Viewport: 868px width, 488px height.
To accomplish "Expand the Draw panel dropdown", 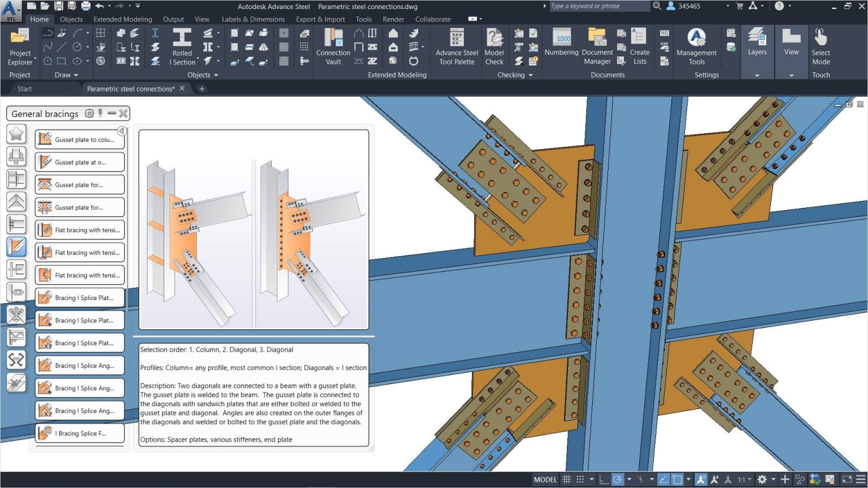I will coord(76,75).
